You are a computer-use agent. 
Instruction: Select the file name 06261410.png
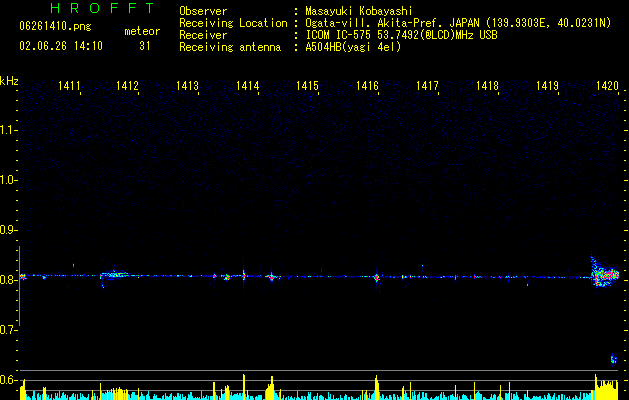pyautogui.click(x=55, y=26)
